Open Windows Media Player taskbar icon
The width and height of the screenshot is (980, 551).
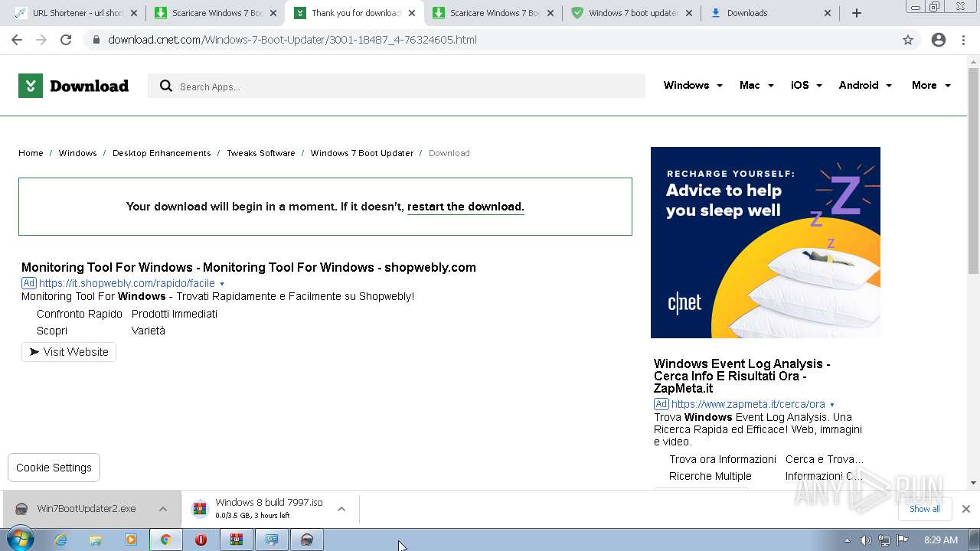[x=131, y=540]
